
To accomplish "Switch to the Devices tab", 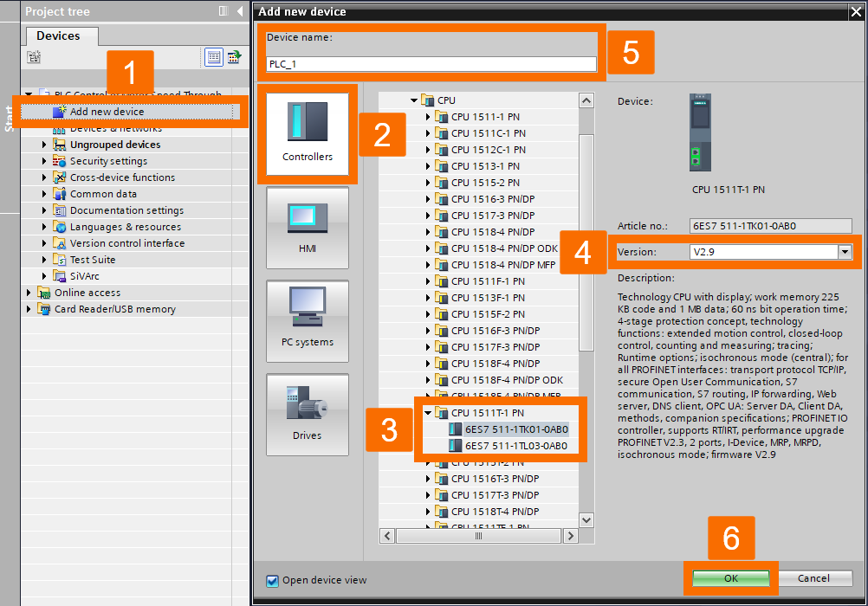I will 61,35.
